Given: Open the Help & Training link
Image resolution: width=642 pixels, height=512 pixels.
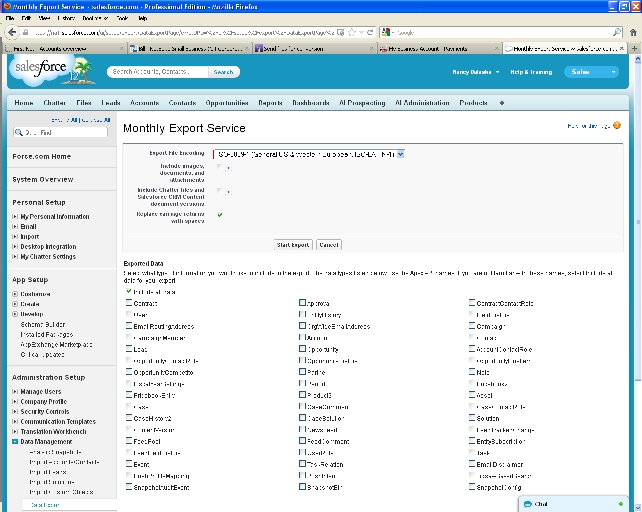Looking at the screenshot, I should pos(531,72).
